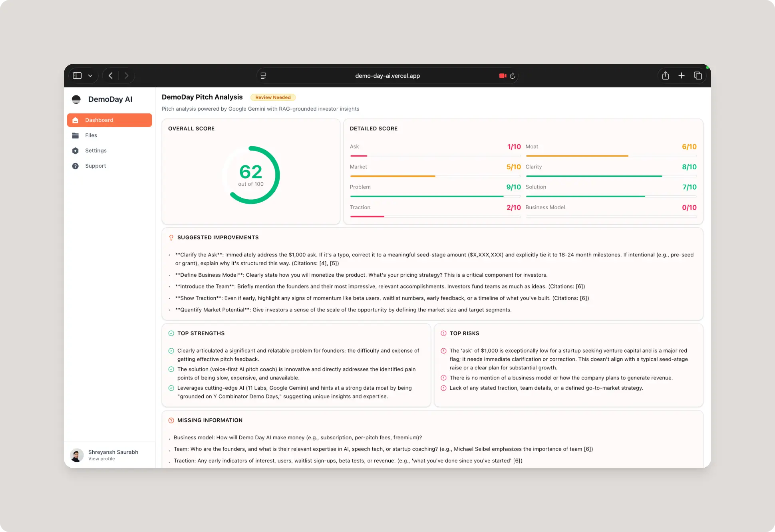This screenshot has height=532, width=775.
Task: Click the Review Needed badge
Action: (273, 97)
